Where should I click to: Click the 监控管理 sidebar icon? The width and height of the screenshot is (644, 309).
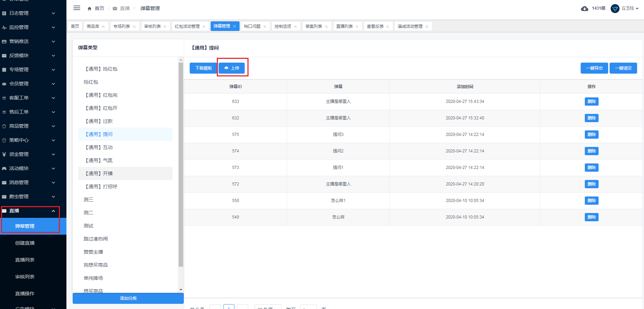pos(4,28)
